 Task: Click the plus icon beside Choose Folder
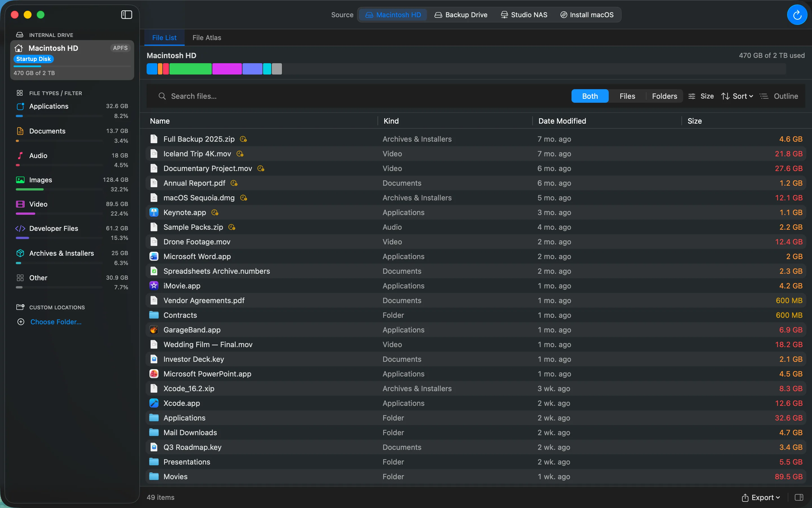tap(21, 322)
